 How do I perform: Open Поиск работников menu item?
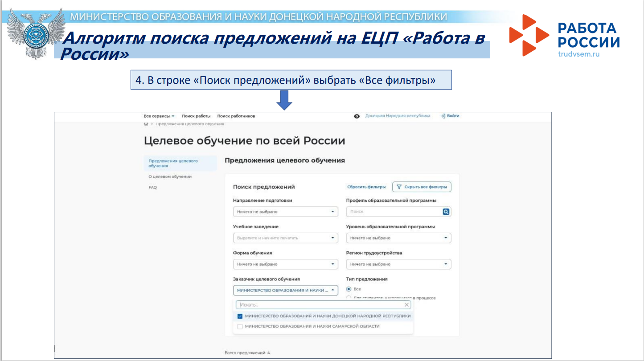[236, 116]
